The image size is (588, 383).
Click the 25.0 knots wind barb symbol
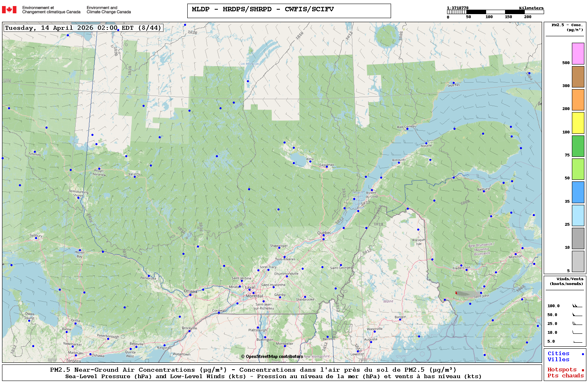577,324
